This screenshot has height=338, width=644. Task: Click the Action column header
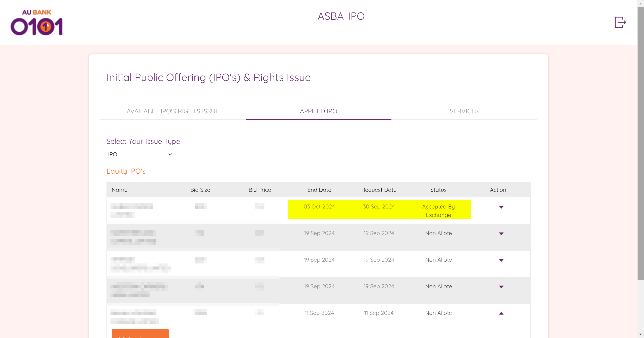pos(498,190)
